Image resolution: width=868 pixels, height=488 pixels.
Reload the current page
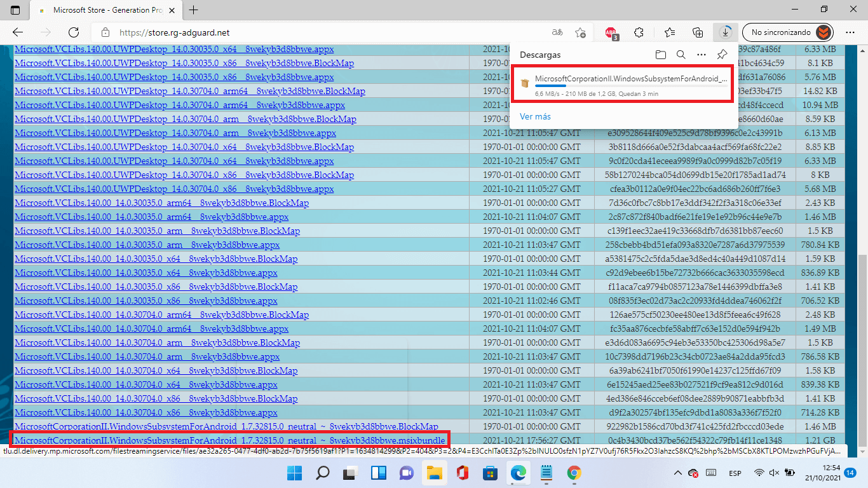[74, 32]
